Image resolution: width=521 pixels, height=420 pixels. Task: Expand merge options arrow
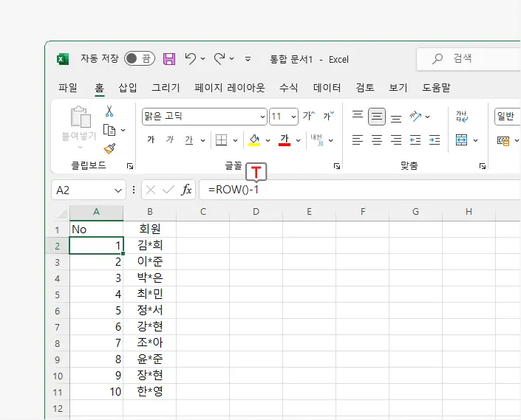[475, 140]
